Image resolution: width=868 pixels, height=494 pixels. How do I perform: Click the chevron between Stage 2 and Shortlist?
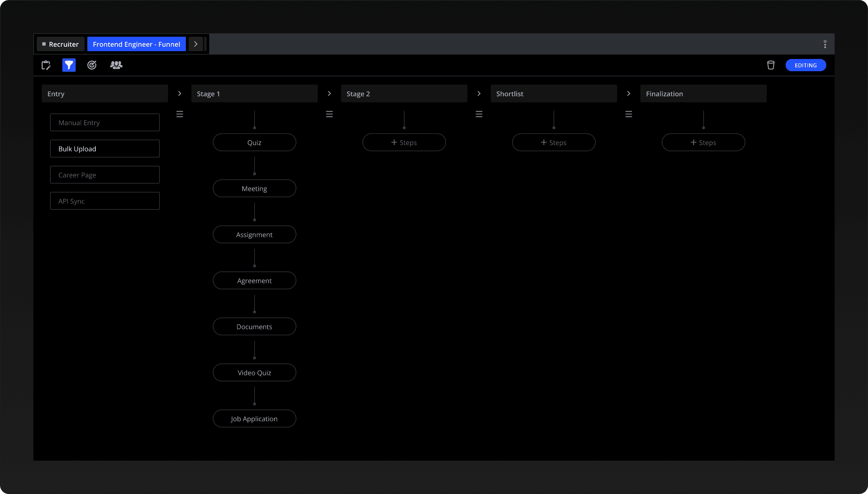(x=479, y=93)
